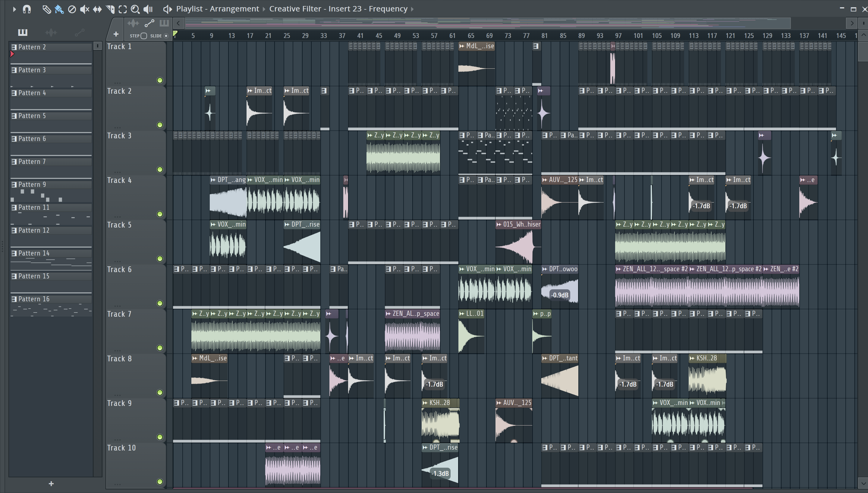
Task: Click Playlist - Arrangement title text
Action: click(217, 9)
